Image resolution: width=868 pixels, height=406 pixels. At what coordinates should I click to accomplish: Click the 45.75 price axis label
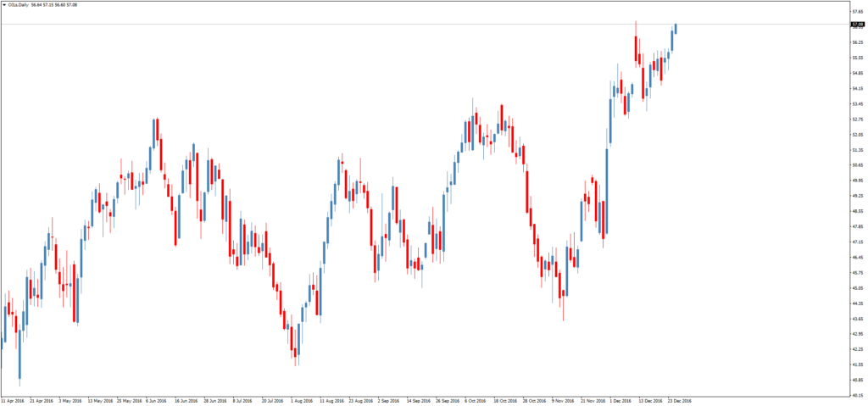click(x=858, y=273)
